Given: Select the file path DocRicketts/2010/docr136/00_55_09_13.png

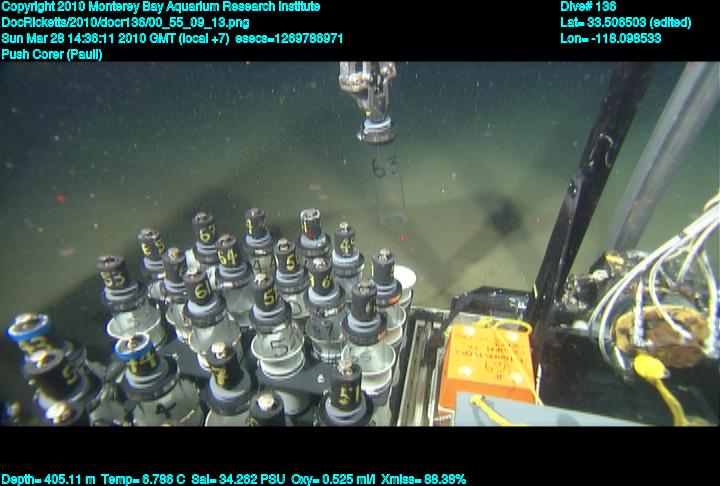Looking at the screenshot, I should (x=125, y=23).
